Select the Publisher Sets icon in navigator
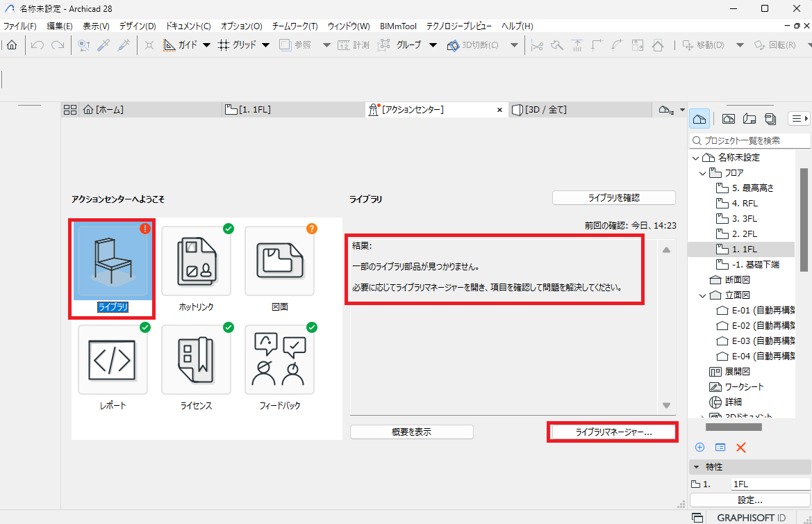This screenshot has height=524, width=812. coord(770,119)
